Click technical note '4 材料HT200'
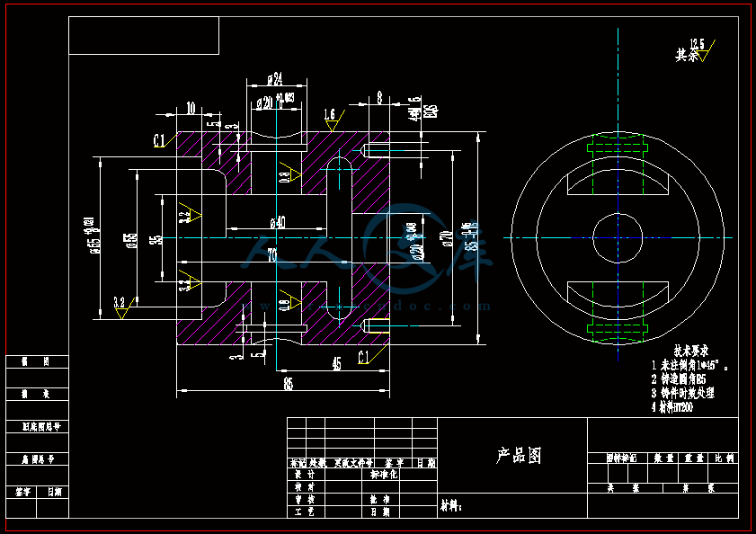 [672, 407]
